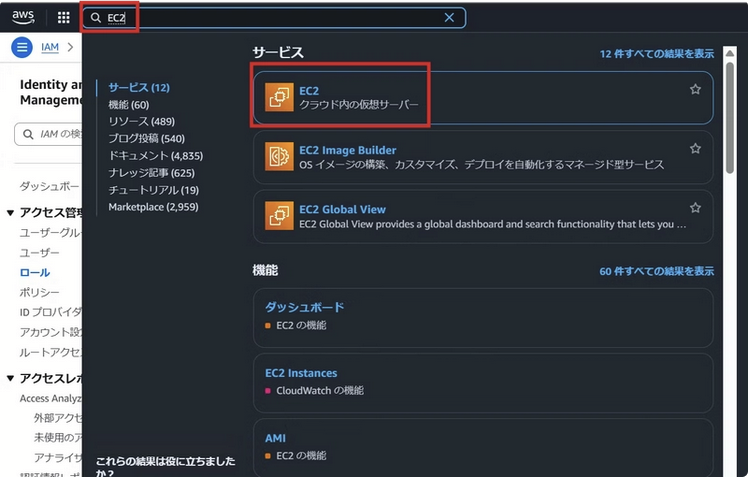The image size is (748, 477).
Task: Click the search magnifier icon in top bar
Action: (95, 18)
